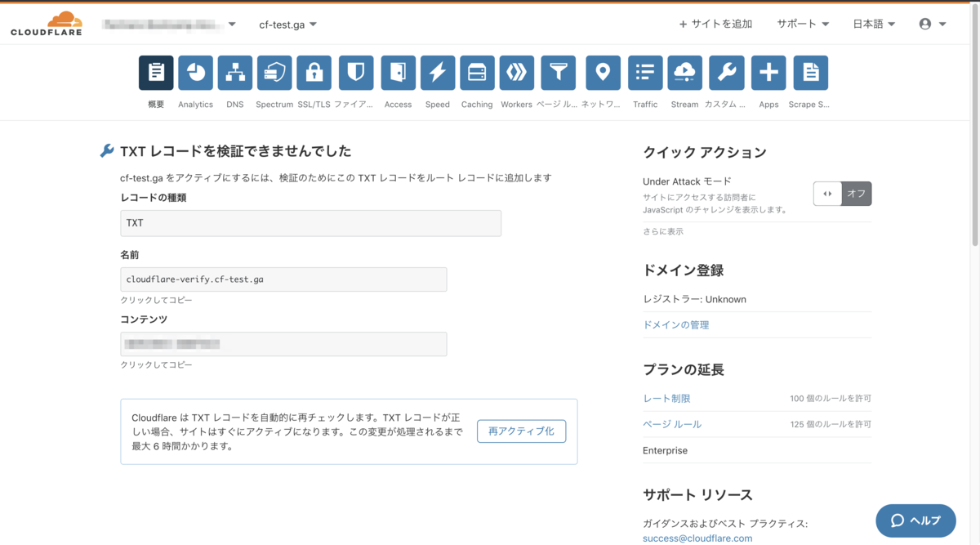Open the blurred account name dropdown

click(x=169, y=25)
